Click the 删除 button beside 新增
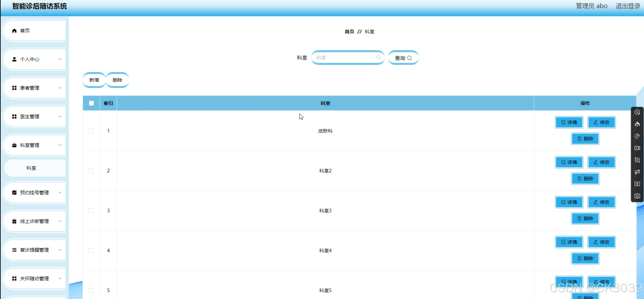This screenshot has height=299, width=644. coord(117,80)
